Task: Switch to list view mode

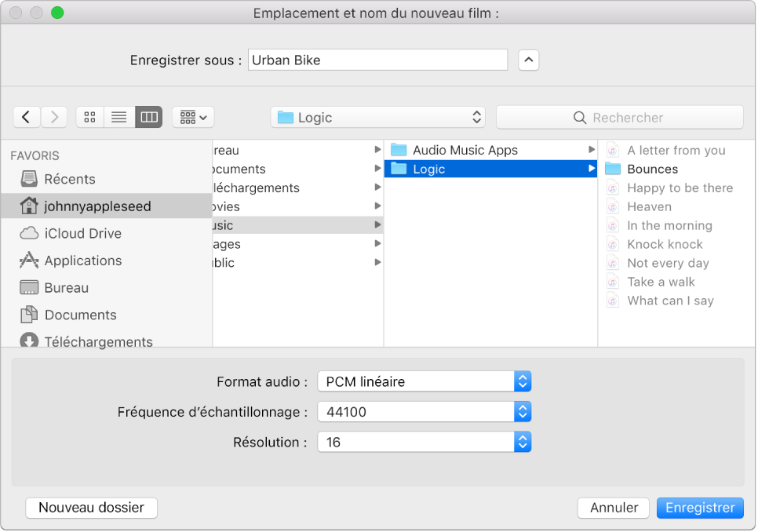Action: [119, 118]
